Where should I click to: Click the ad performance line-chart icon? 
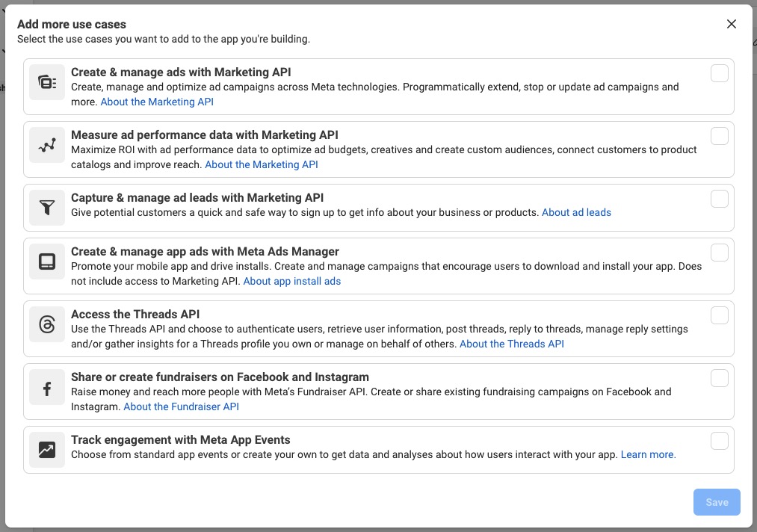[47, 145]
